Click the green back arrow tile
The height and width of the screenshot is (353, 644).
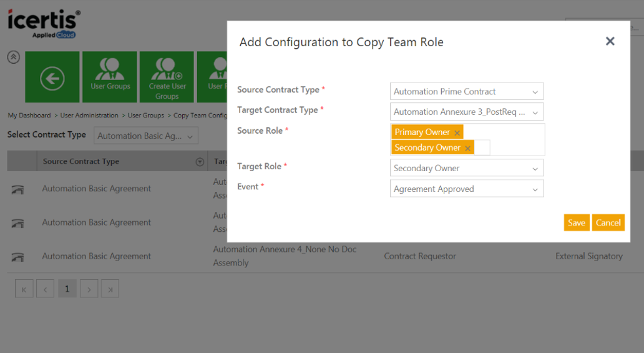coord(52,77)
